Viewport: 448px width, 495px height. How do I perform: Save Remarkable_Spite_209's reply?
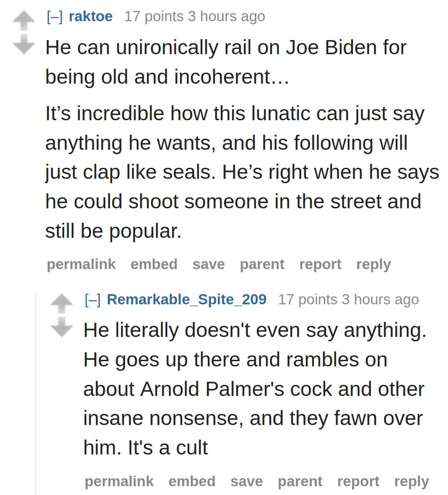246,481
